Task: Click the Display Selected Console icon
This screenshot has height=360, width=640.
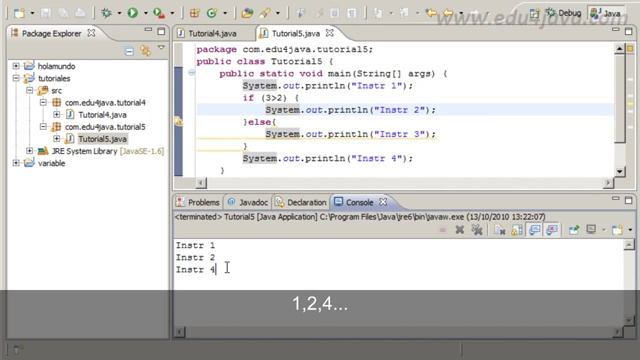Action: [591, 230]
